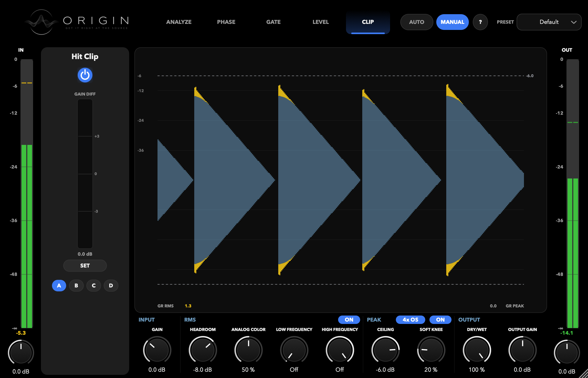Select the CLIP tab
Screen dimensions: 588x378
tap(368, 22)
